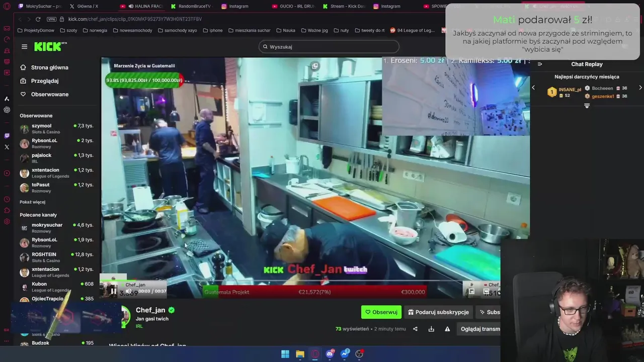The height and width of the screenshot is (362, 644).
Task: Toggle theater mode on video player
Action: pyautogui.click(x=486, y=291)
